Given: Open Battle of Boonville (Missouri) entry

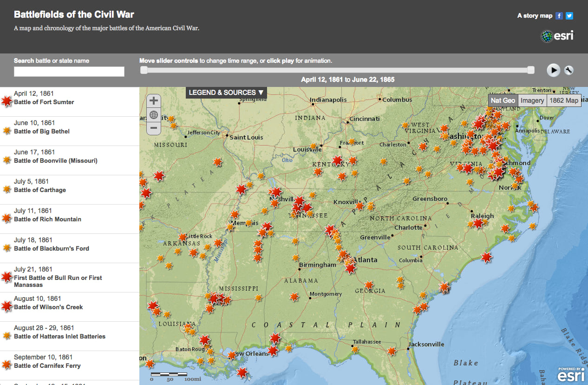Looking at the screenshot, I should click(x=70, y=160).
